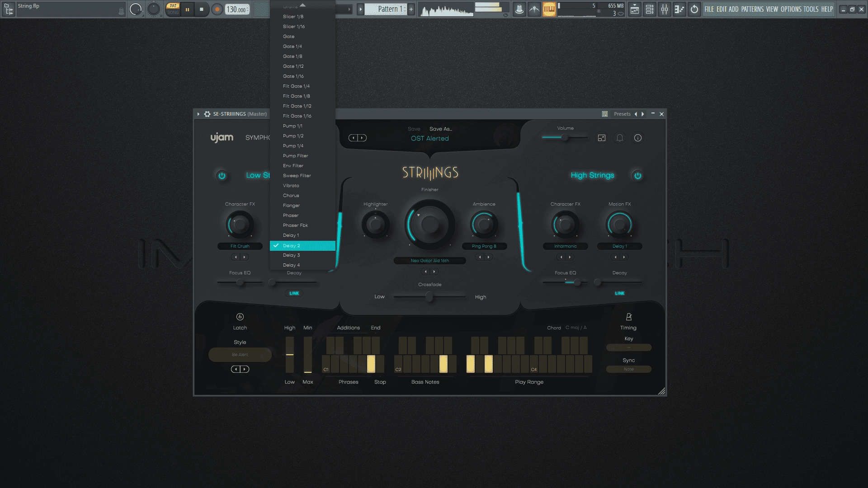The width and height of the screenshot is (868, 488).
Task: Choose Phaser Fbk menu entry
Action: pos(302,225)
